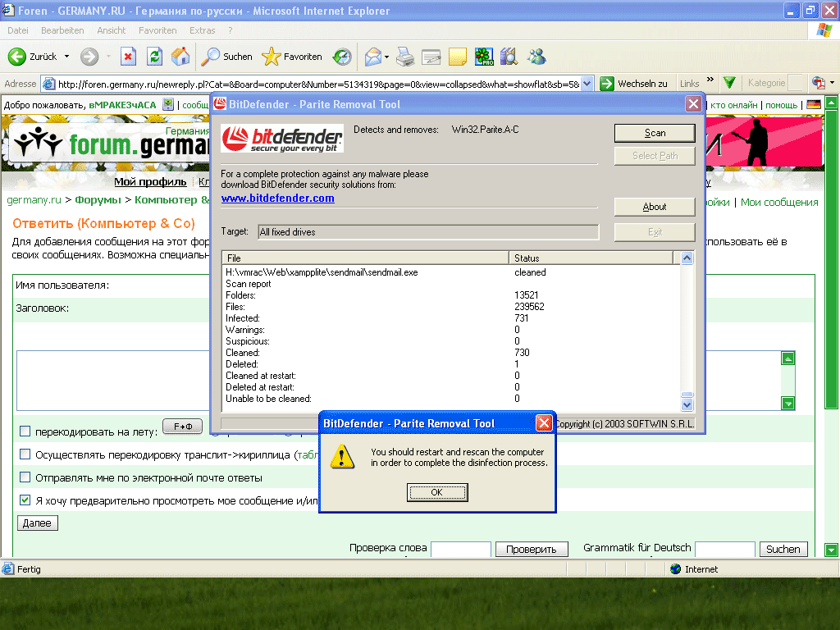Open the dropdown arrow at toolbar far right

[832, 83]
